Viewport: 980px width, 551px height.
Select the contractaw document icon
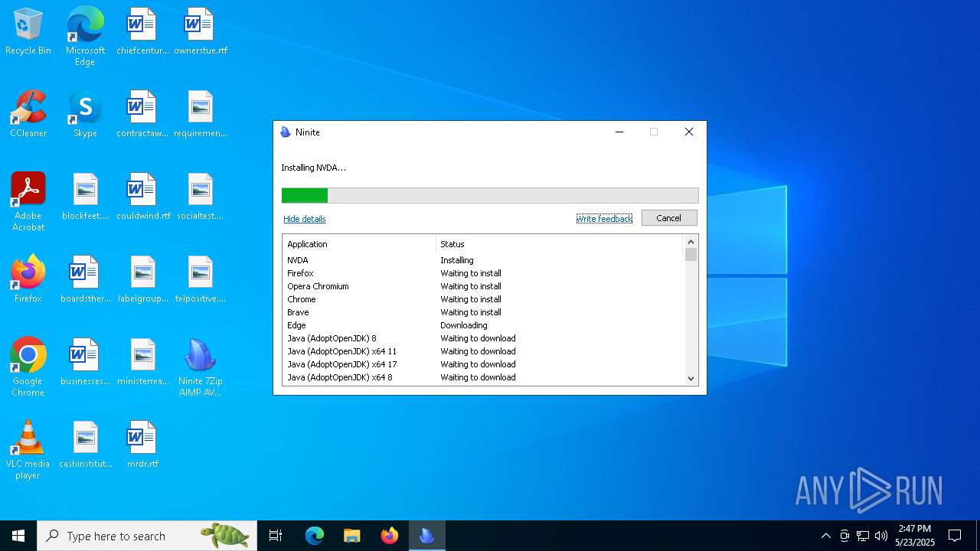click(142, 115)
